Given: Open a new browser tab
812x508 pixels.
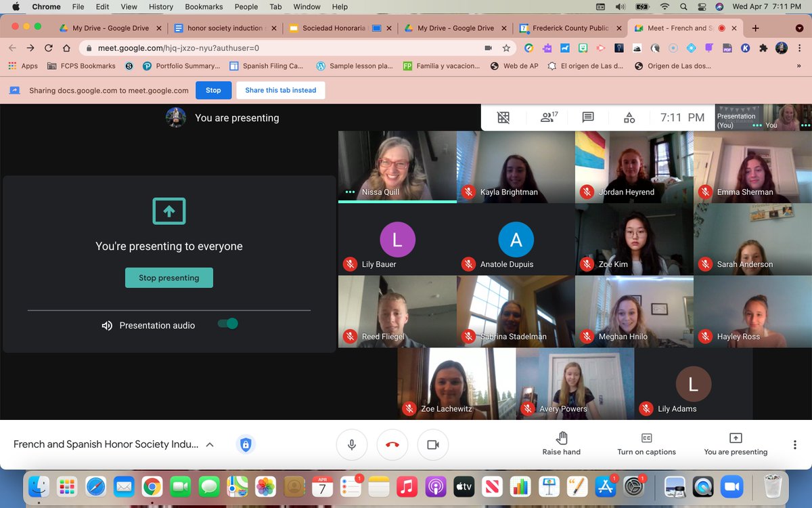Looking at the screenshot, I should (756, 28).
